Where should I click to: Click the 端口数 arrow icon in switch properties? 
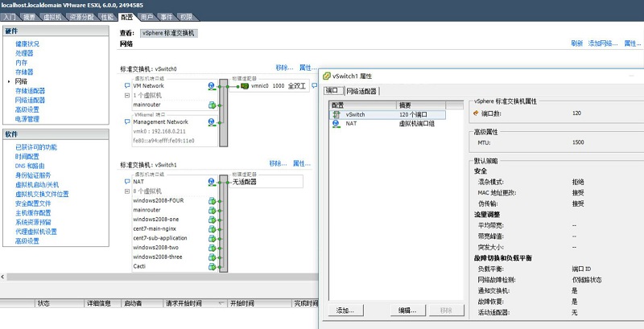pos(476,113)
